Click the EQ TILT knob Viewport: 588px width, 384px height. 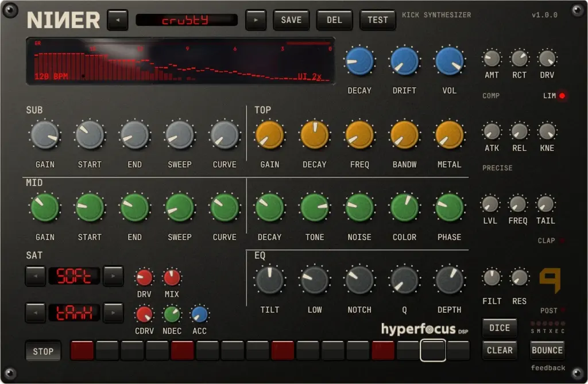(x=270, y=281)
